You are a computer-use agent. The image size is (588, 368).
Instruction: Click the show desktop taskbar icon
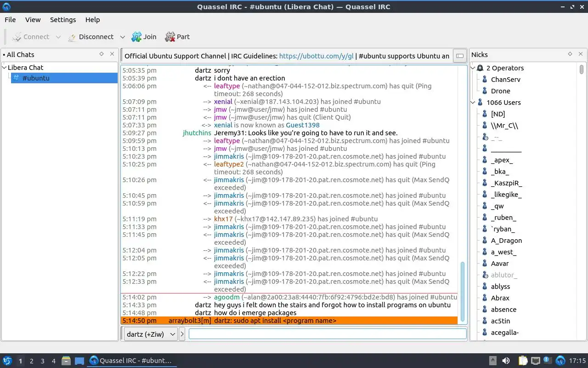79,361
